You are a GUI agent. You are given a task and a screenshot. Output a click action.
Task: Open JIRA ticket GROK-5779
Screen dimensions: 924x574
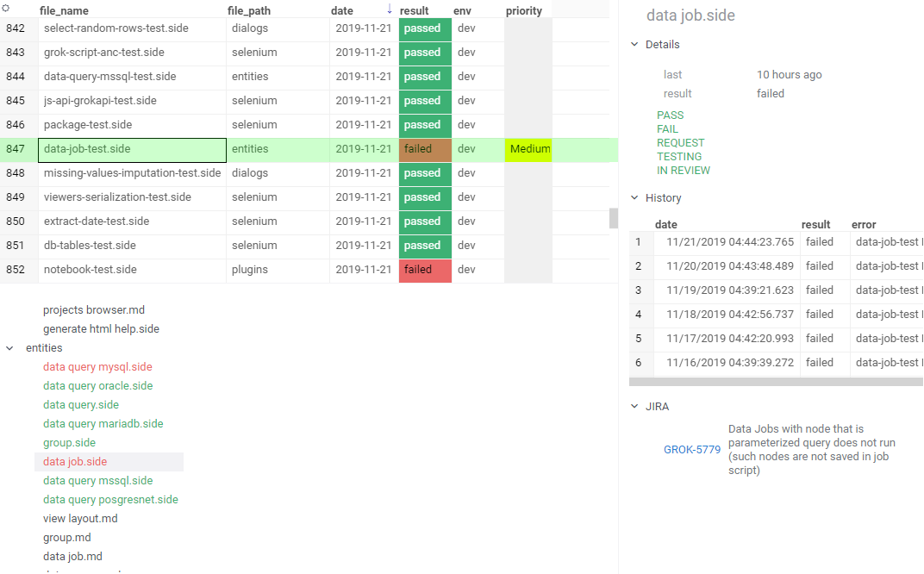[692, 449]
